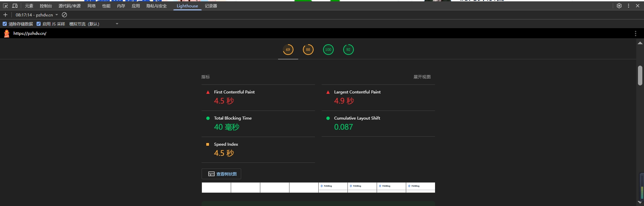Switch to the 网络 tab
Screen dimensions: 644x206
point(92,6)
